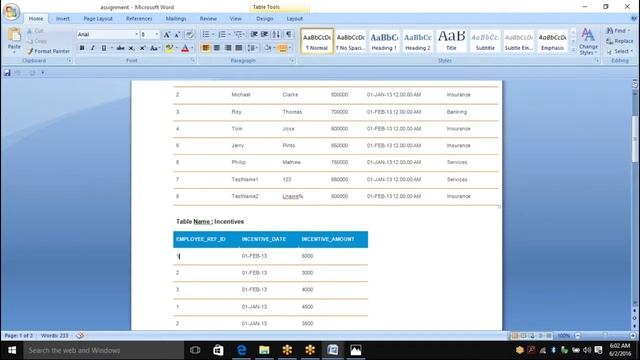Screen dimensions: 640x360
Task: Apply the Heading 1 style
Action: tap(384, 41)
